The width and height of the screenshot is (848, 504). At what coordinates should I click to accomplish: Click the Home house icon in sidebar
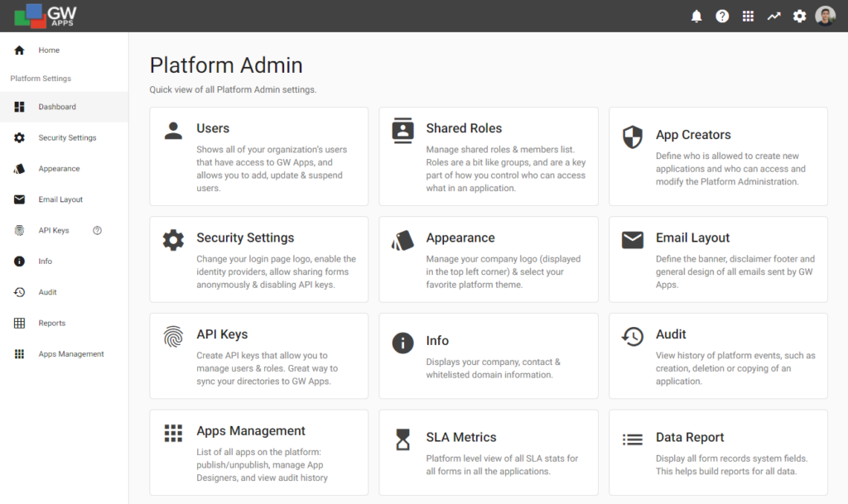click(20, 50)
